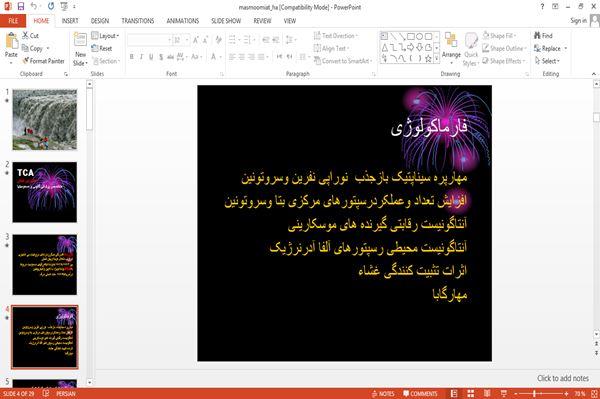The image size is (600, 399).
Task: Toggle Bold formatting
Action: point(131,57)
